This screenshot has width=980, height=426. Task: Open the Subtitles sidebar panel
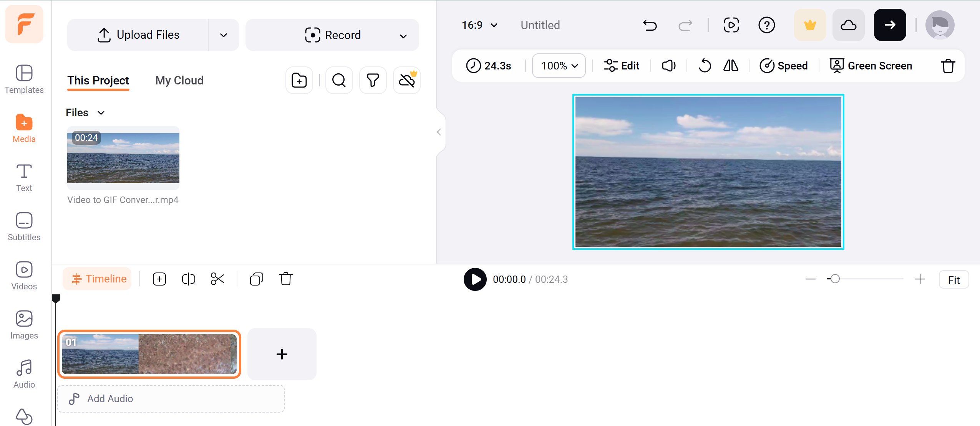pos(24,226)
